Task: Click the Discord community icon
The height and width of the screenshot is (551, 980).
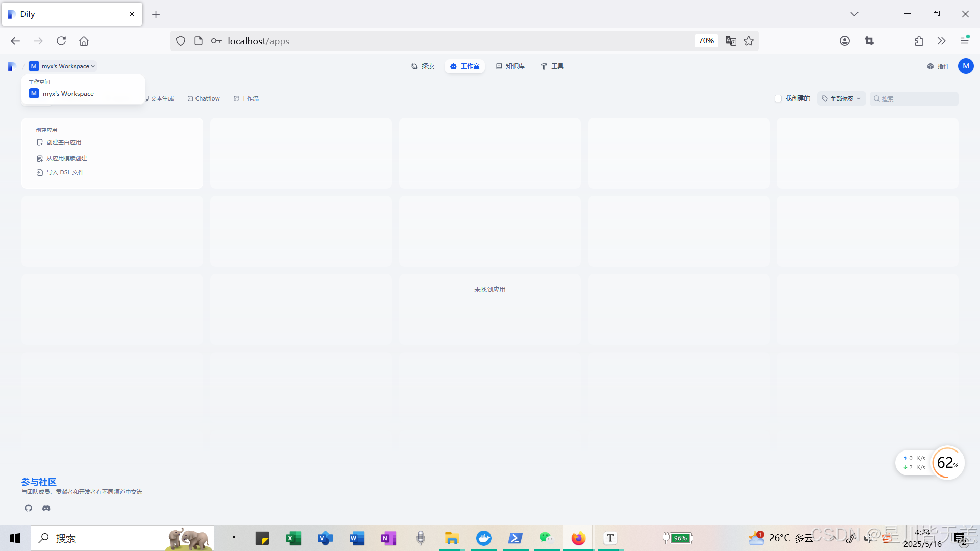Action: (x=46, y=508)
